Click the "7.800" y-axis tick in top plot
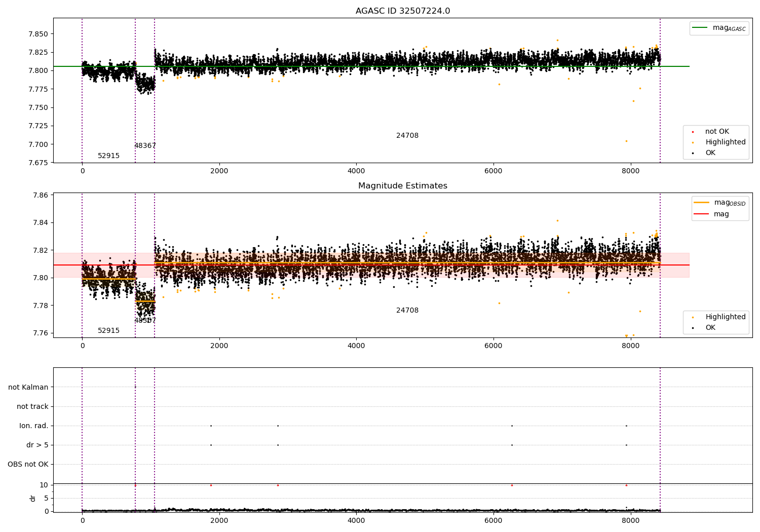 [x=39, y=70]
